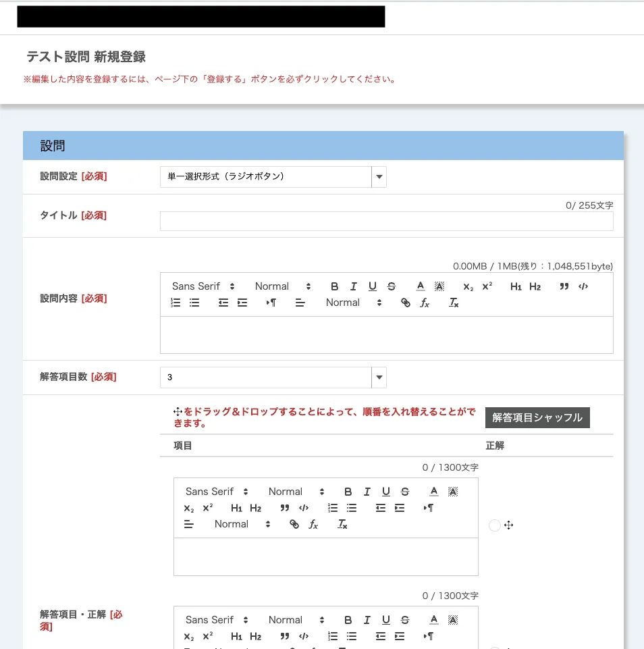Apply italic in the 設問内容 editor toolbar
This screenshot has height=649, width=644.
click(x=353, y=286)
